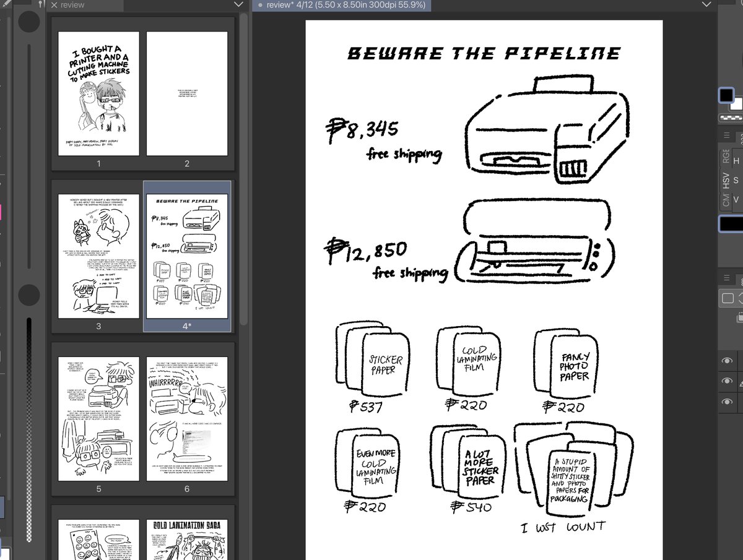The width and height of the screenshot is (743, 560).
Task: Click the black current color preview bar
Action: tap(731, 223)
